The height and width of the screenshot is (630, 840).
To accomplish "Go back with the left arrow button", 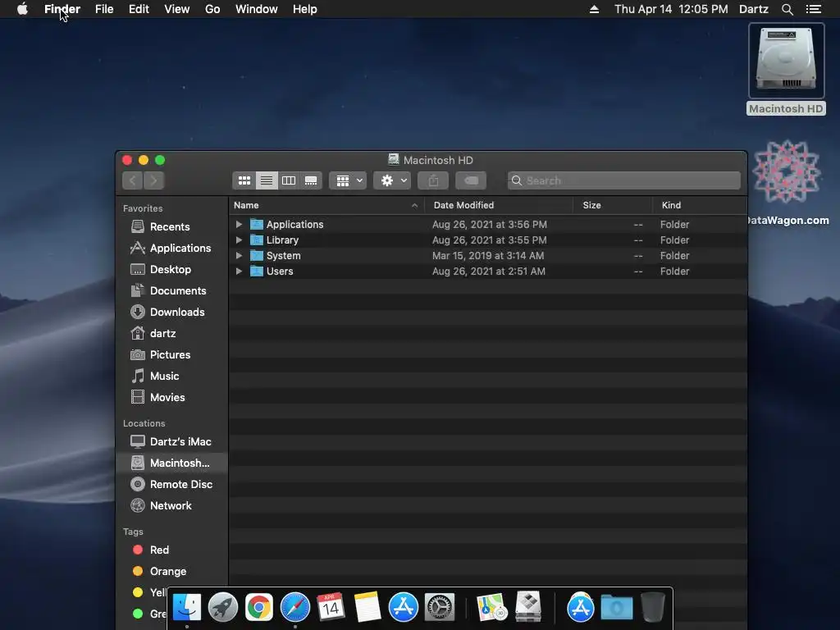I will [x=132, y=180].
